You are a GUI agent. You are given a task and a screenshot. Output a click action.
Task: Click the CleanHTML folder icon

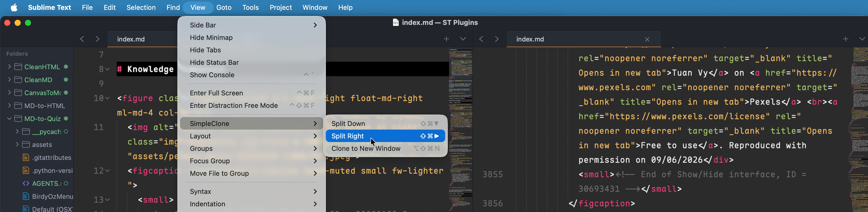18,67
